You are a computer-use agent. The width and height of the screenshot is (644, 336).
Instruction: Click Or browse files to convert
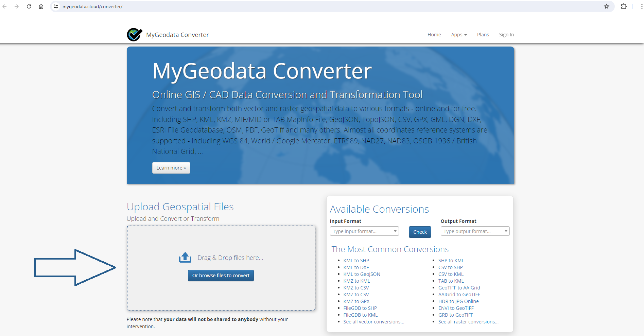click(221, 276)
